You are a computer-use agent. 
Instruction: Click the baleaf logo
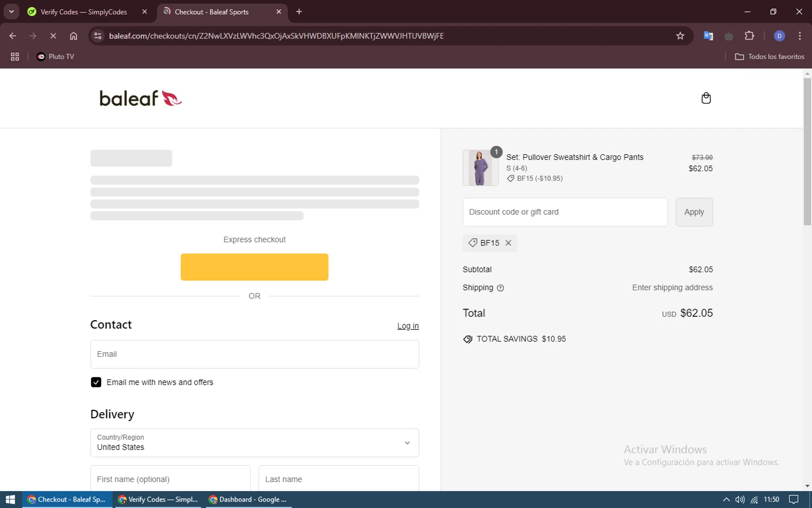coord(141,98)
